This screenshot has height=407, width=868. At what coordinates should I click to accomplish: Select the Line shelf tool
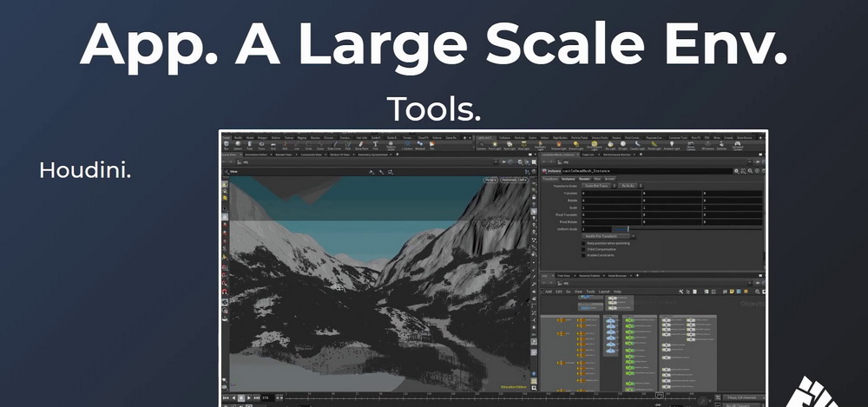297,145
